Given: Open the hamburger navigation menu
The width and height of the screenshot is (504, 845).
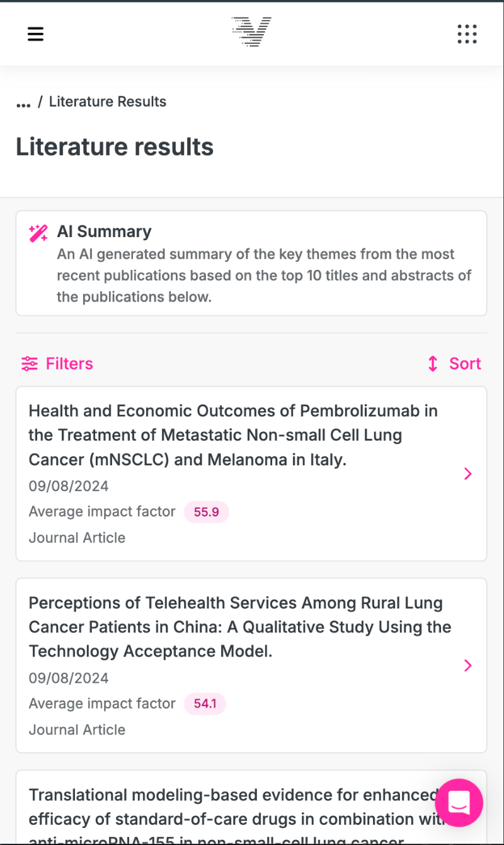Looking at the screenshot, I should [35, 34].
